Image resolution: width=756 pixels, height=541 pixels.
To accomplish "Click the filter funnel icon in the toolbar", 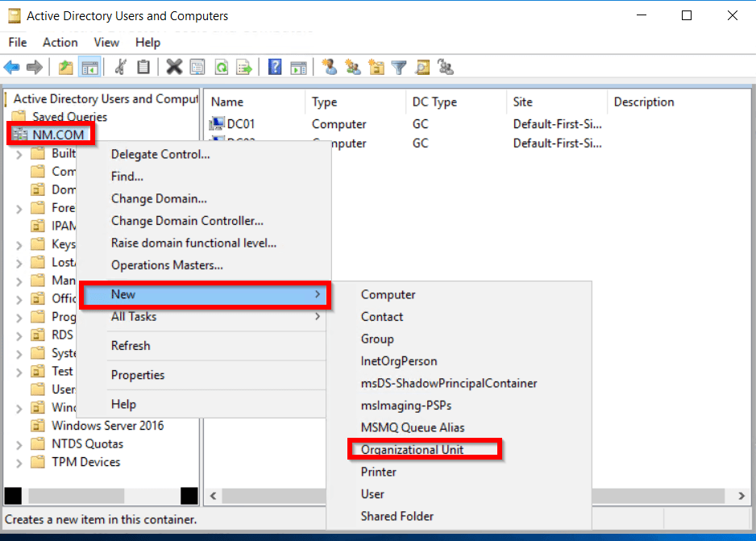I will click(x=398, y=67).
